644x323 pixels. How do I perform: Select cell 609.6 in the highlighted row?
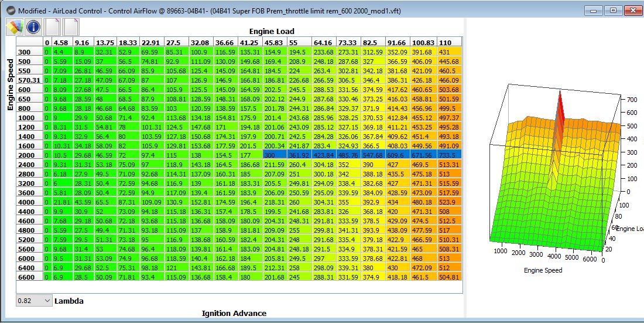pos(398,155)
